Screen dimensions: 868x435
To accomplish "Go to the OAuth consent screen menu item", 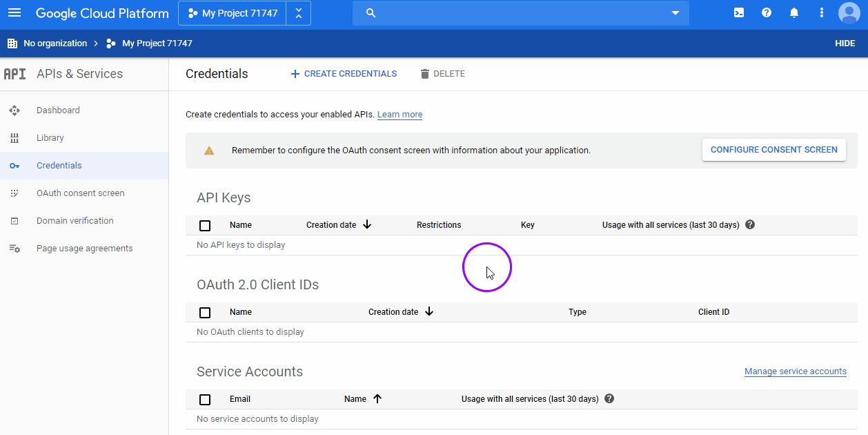I will click(80, 193).
